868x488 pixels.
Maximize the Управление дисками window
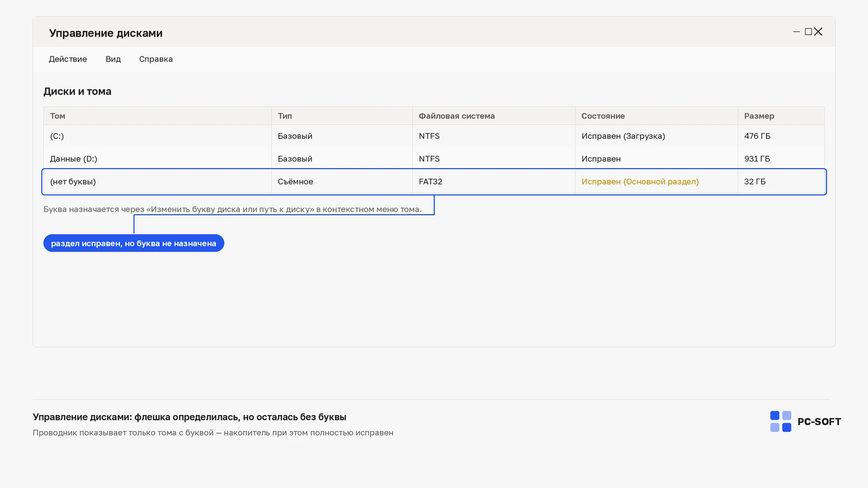808,32
